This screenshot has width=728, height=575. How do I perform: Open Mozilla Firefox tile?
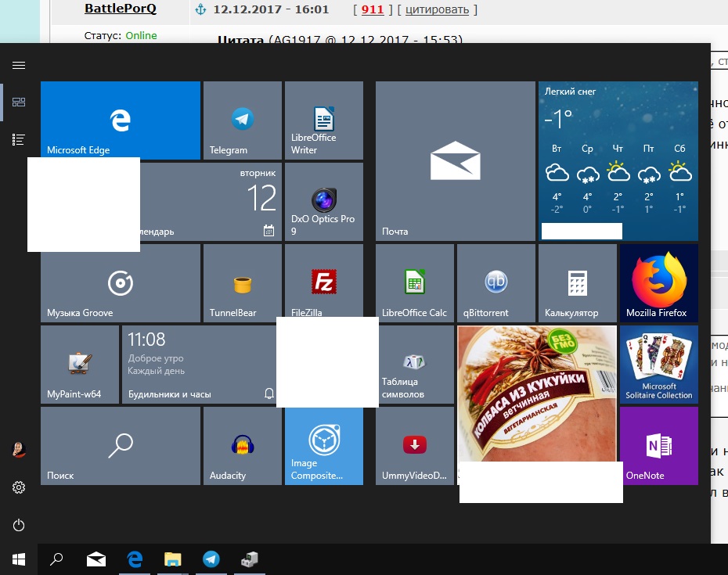659,283
